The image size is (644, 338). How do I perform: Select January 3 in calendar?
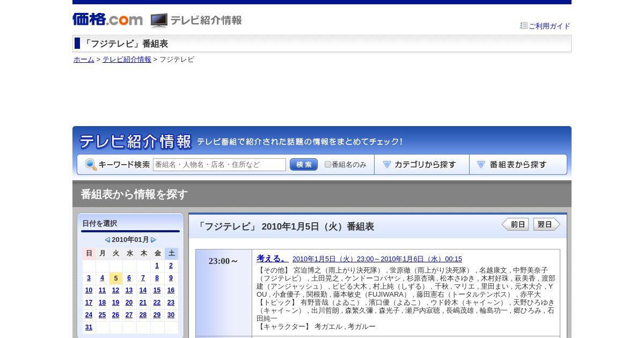[x=89, y=278]
